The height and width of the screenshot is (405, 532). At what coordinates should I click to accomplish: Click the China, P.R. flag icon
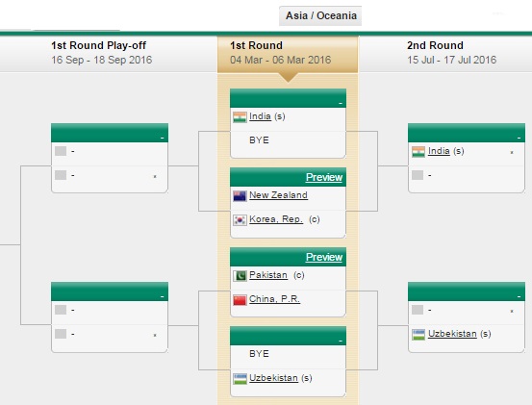(240, 300)
